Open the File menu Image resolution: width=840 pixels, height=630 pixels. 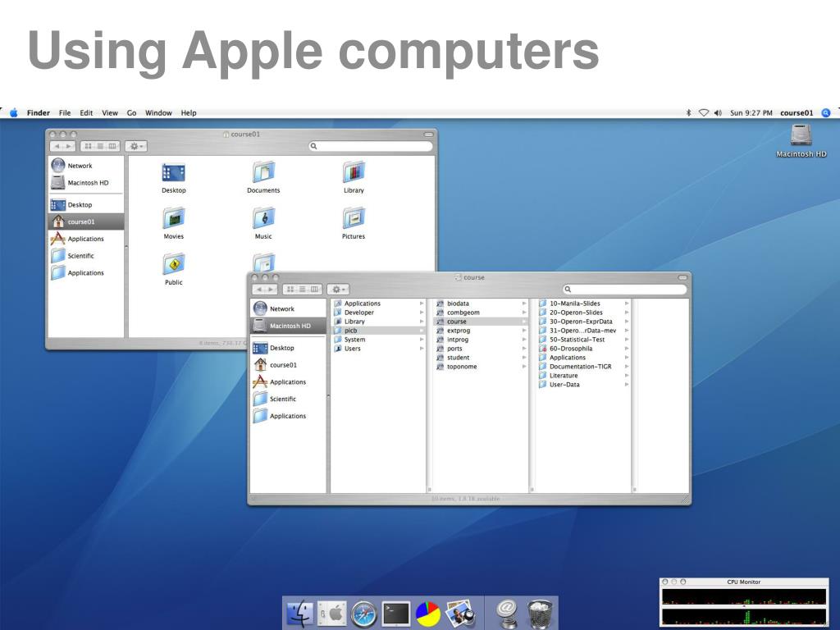pyautogui.click(x=65, y=112)
